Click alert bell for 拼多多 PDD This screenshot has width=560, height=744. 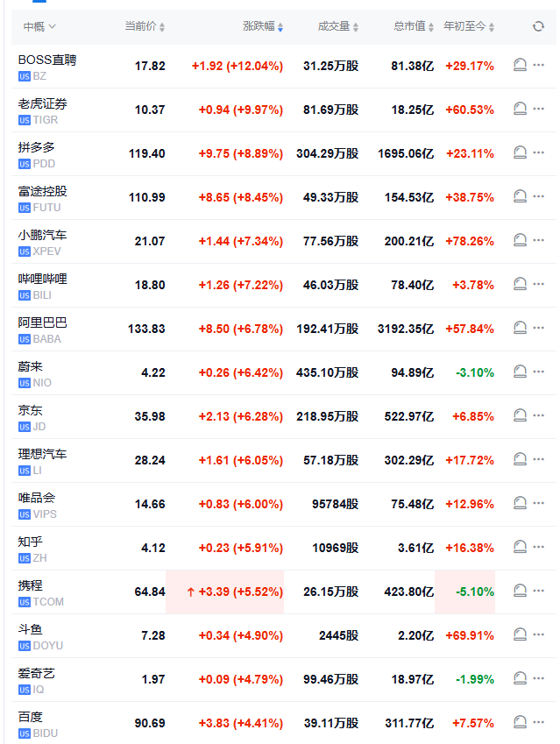[x=520, y=153]
